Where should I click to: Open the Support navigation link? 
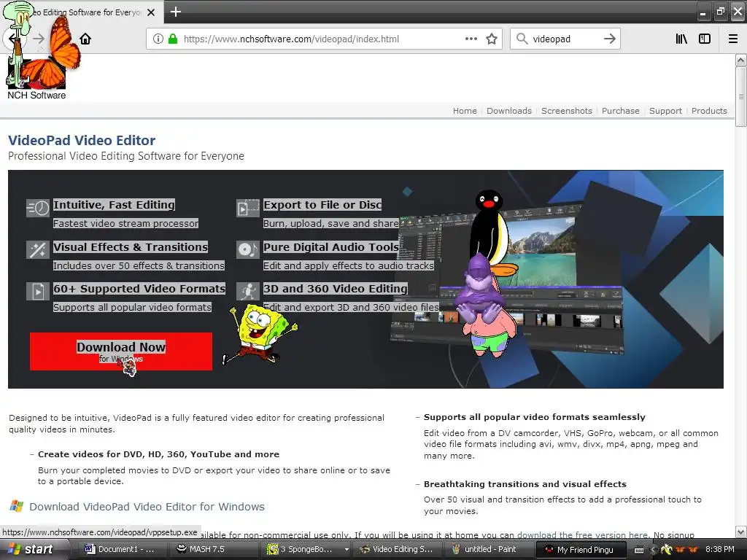tap(665, 111)
